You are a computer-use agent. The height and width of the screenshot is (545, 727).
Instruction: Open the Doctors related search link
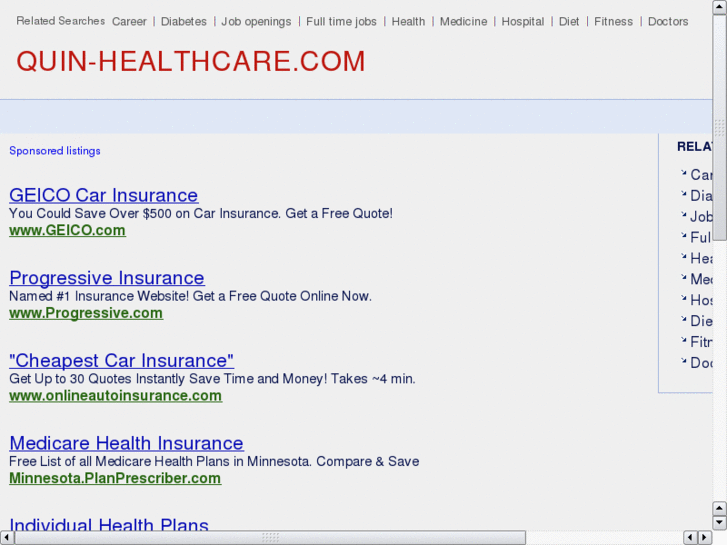click(x=668, y=21)
